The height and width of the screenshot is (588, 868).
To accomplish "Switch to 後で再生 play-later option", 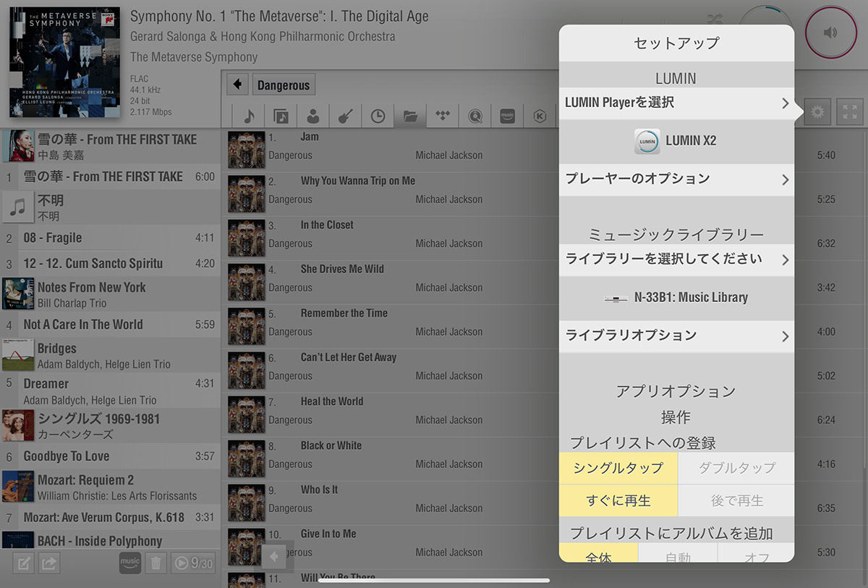I will [x=736, y=500].
